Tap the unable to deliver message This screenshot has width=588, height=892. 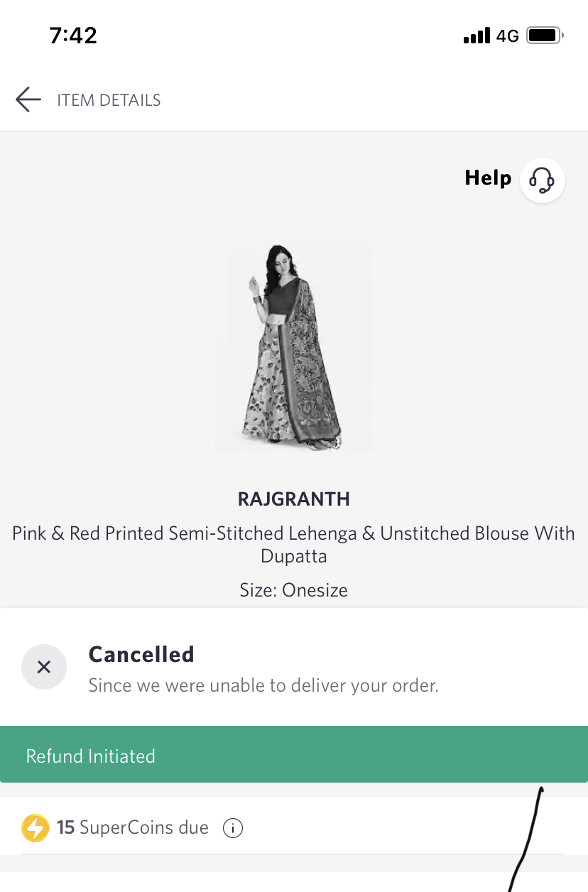(x=263, y=686)
